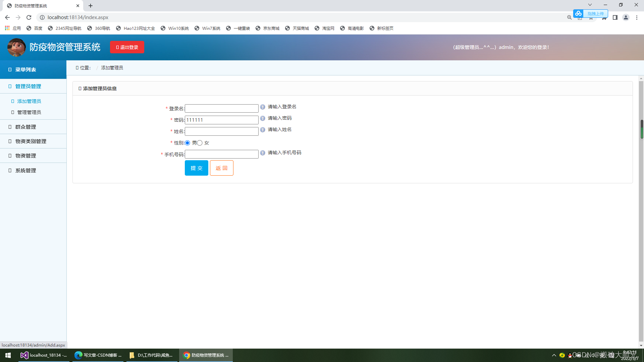Select the 男 gender radio button
Screen dimensions: 644x362
187,143
